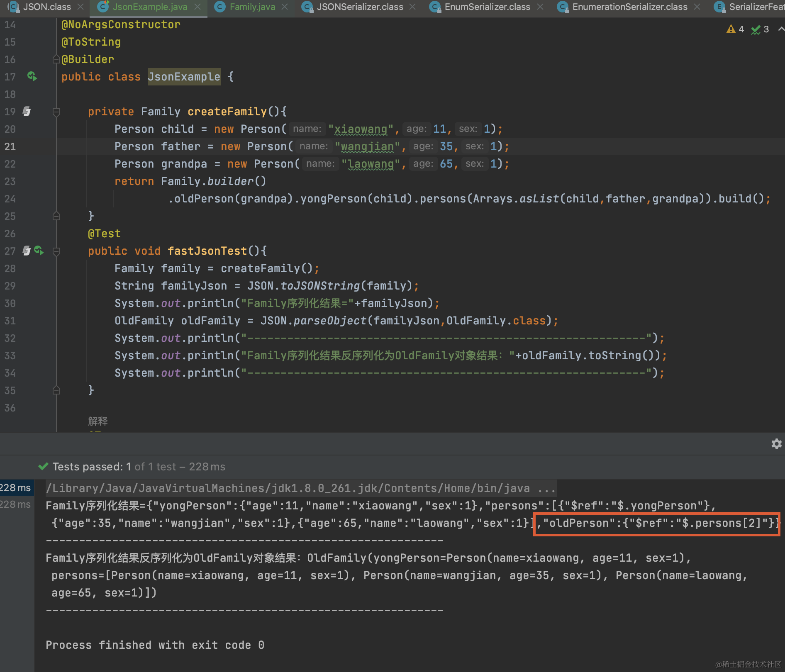Click line number 21 in the gutter
Screen dimensions: 785x672
(10, 146)
